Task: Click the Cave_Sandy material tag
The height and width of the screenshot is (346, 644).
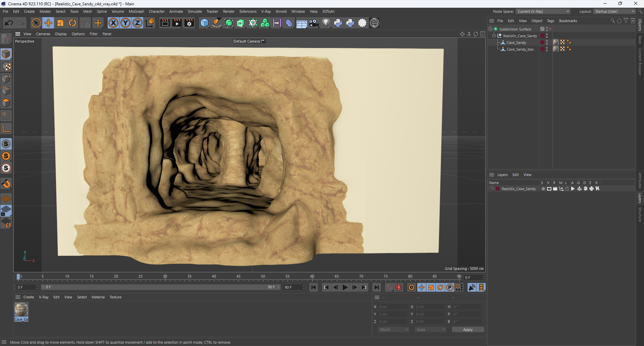Action: pos(556,42)
